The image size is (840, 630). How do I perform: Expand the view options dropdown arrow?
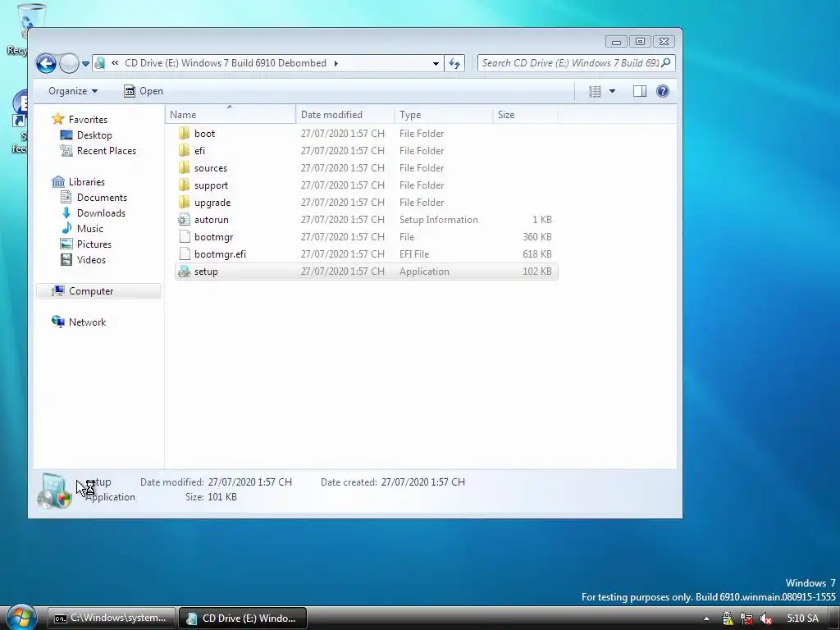(x=612, y=92)
